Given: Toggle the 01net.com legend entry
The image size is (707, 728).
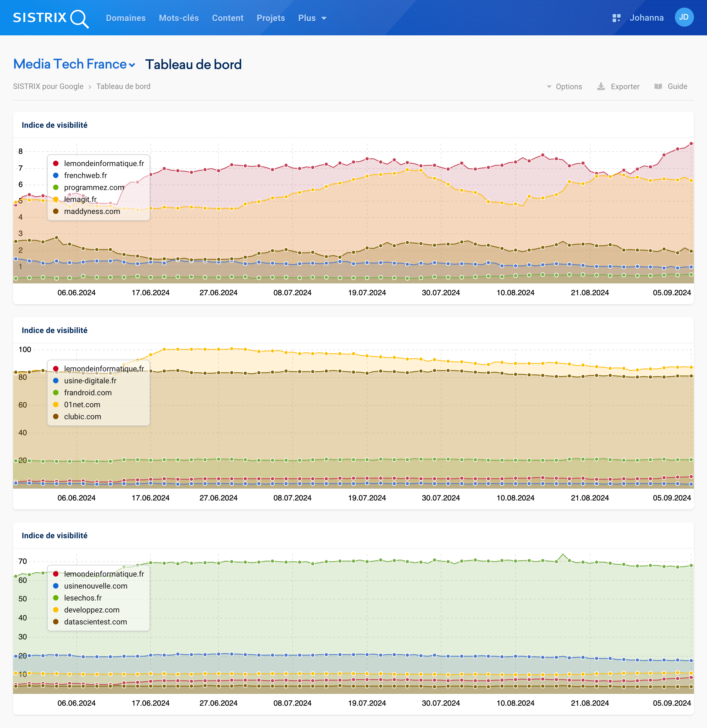Looking at the screenshot, I should click(x=76, y=405).
